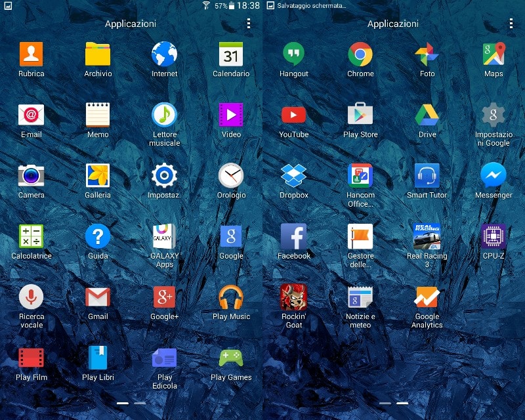Open Play Music headphones icon
The height and width of the screenshot is (420, 525).
click(231, 297)
